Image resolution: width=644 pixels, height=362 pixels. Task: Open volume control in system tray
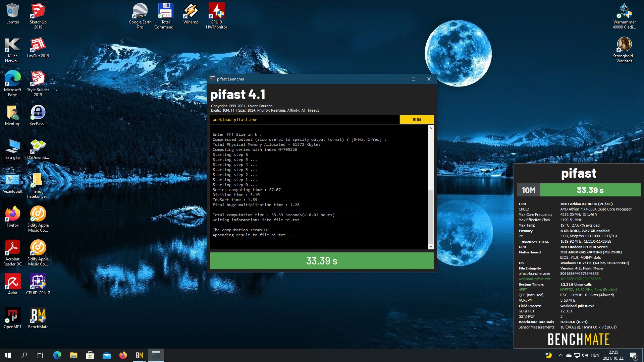tap(585, 355)
